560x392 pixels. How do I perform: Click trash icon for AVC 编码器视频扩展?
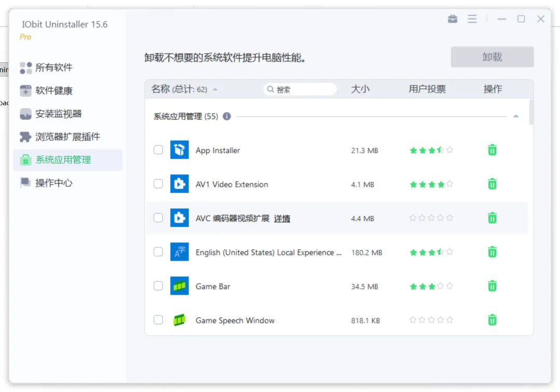pos(492,218)
